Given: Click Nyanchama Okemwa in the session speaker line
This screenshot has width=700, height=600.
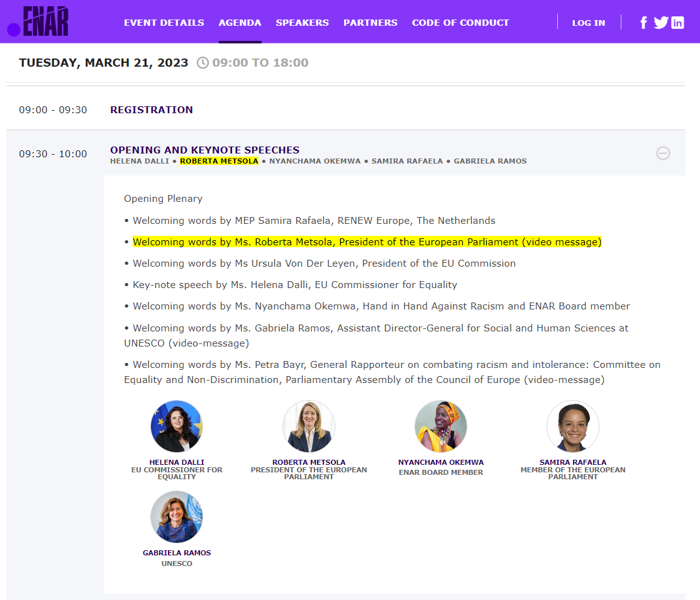Looking at the screenshot, I should point(314,161).
